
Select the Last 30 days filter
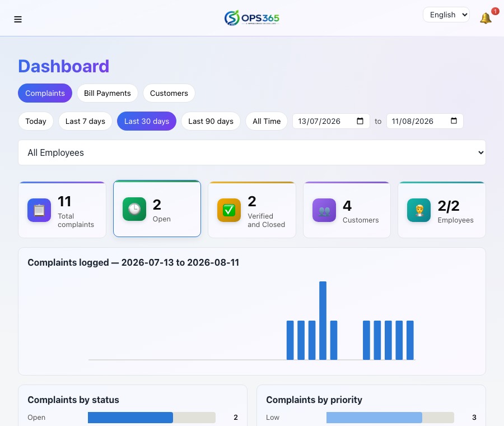[147, 121]
